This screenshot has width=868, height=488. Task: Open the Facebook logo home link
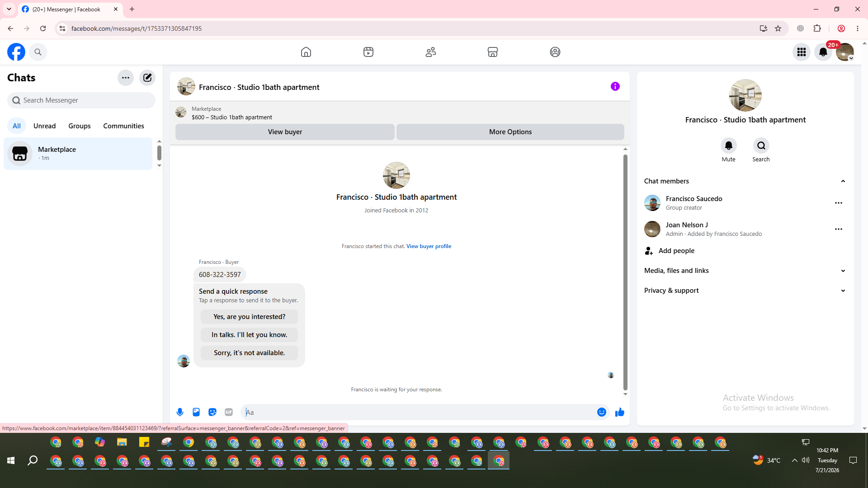point(16,52)
